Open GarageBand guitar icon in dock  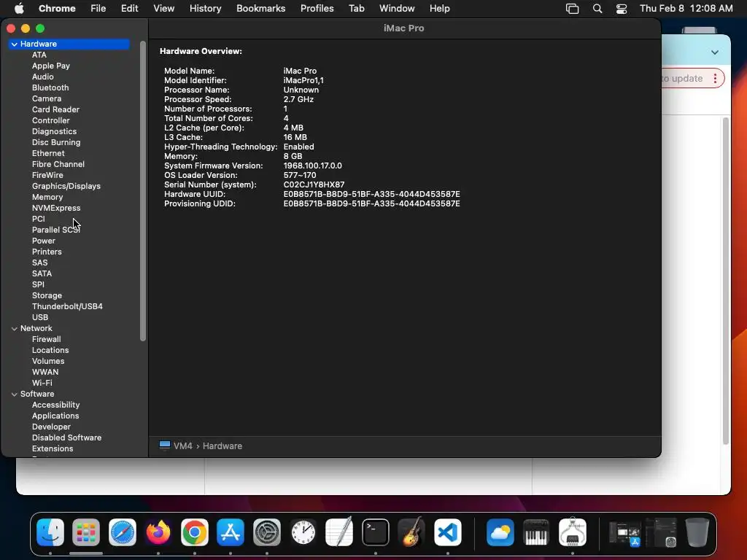411,532
